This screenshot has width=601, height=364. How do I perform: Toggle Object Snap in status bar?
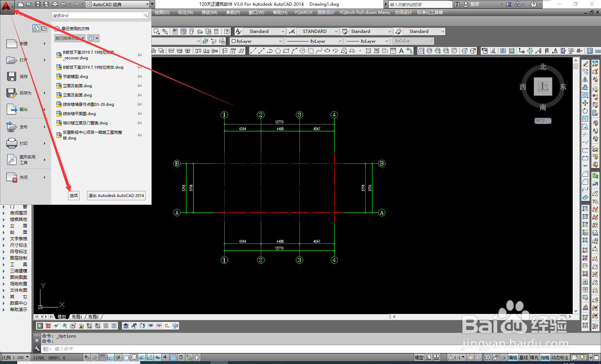126,357
